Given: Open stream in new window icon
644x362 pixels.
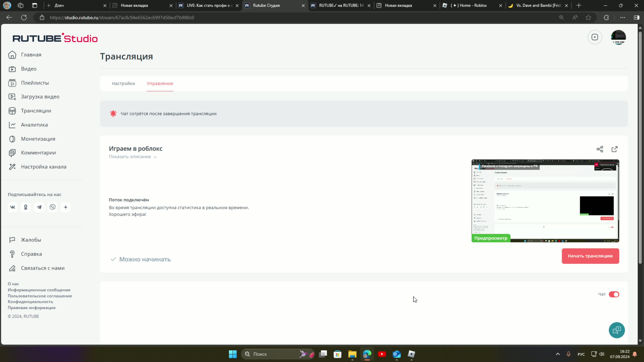Looking at the screenshot, I should (614, 149).
